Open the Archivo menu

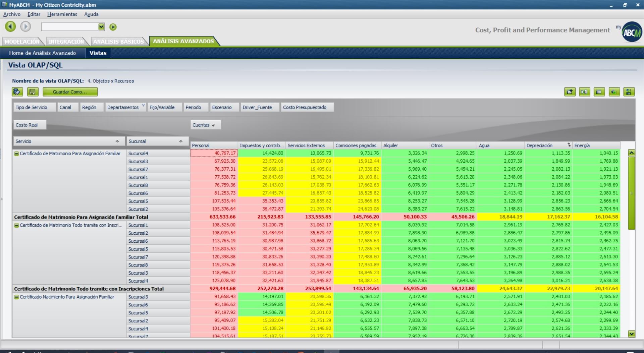tap(12, 14)
